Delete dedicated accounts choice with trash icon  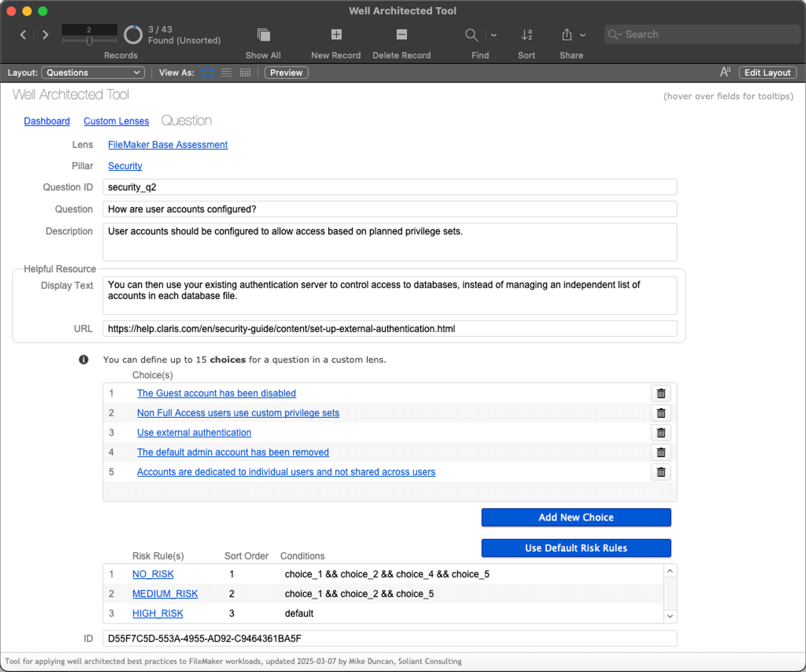click(x=661, y=472)
